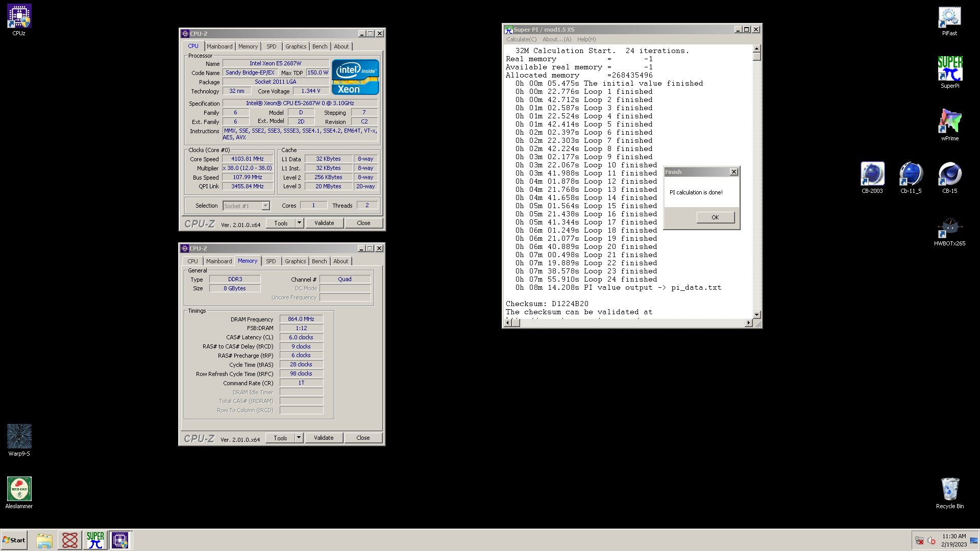Click the Tools button in upper CPU-Z
The height and width of the screenshot is (551, 980).
pyautogui.click(x=281, y=223)
